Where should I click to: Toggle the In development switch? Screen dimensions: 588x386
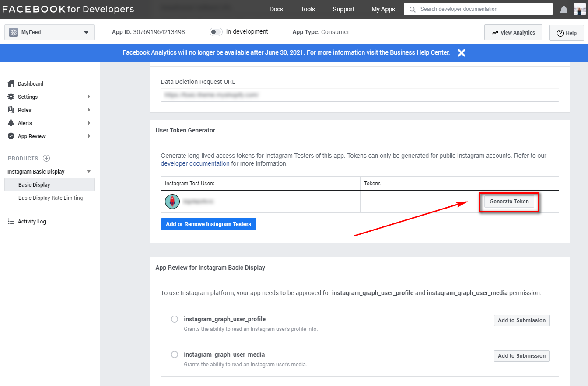(x=216, y=32)
